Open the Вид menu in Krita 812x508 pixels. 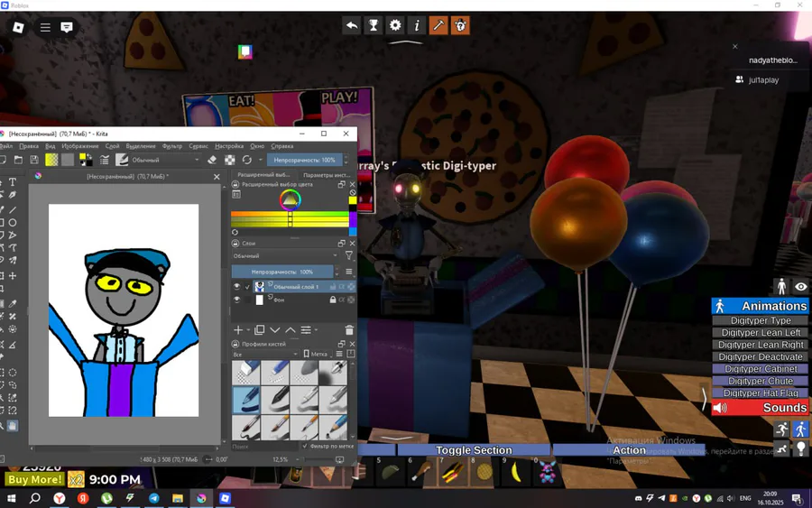(x=51, y=146)
